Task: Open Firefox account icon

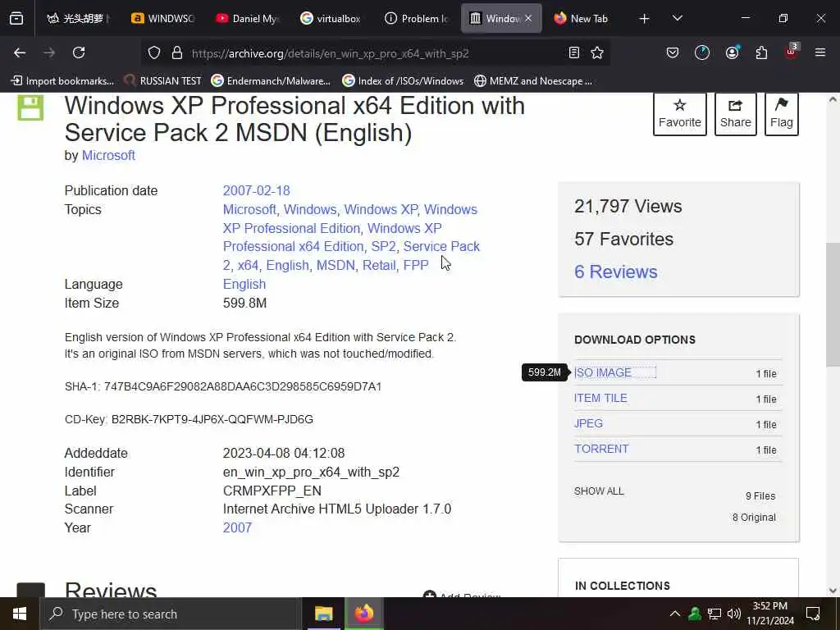Action: [x=732, y=52]
